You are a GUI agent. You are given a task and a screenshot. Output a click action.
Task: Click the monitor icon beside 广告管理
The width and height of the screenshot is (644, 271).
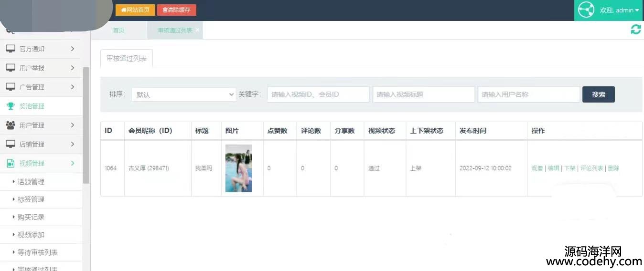tap(11, 87)
